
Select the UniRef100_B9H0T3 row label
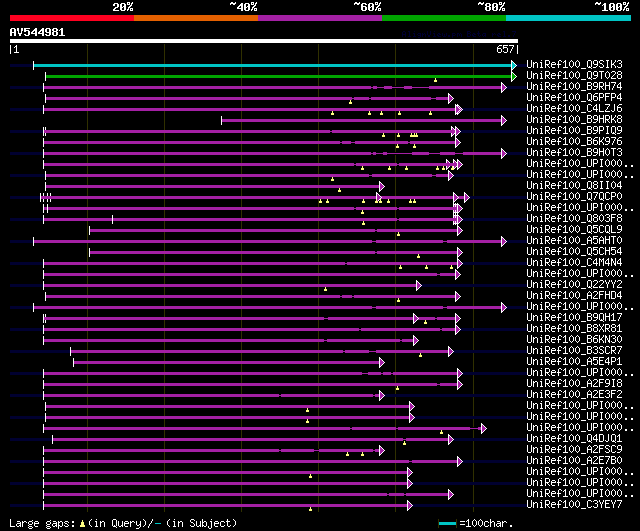pos(574,153)
